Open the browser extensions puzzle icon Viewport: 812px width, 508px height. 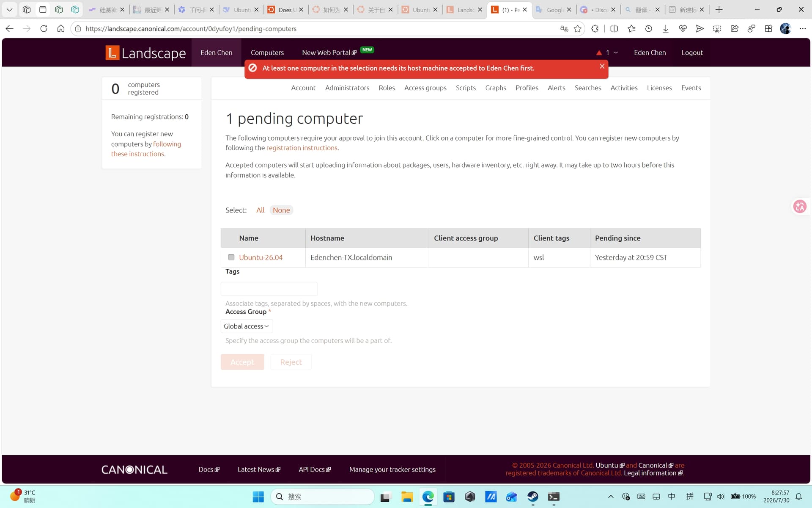tap(595, 29)
